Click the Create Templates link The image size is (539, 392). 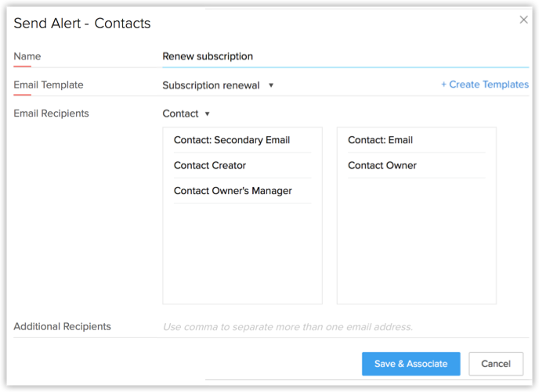click(484, 85)
